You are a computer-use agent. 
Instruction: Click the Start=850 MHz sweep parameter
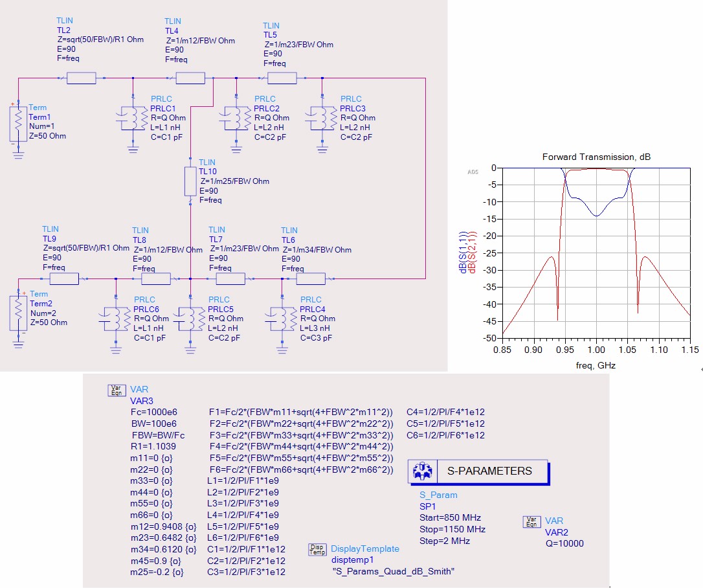450,517
